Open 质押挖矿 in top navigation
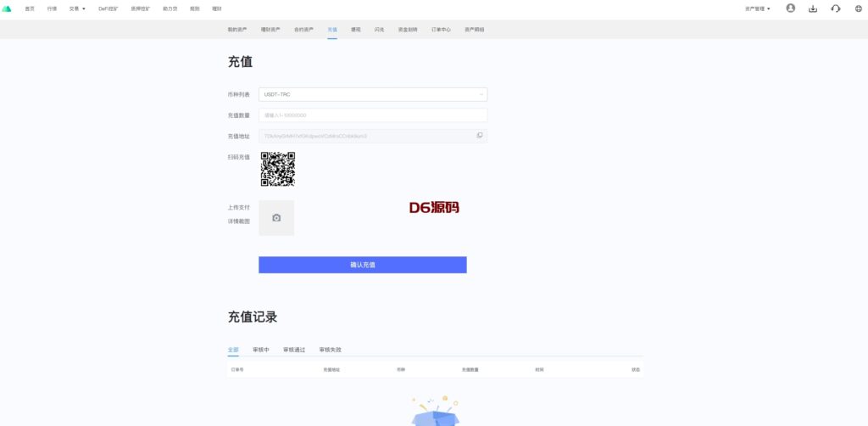The height and width of the screenshot is (426, 868). click(141, 8)
